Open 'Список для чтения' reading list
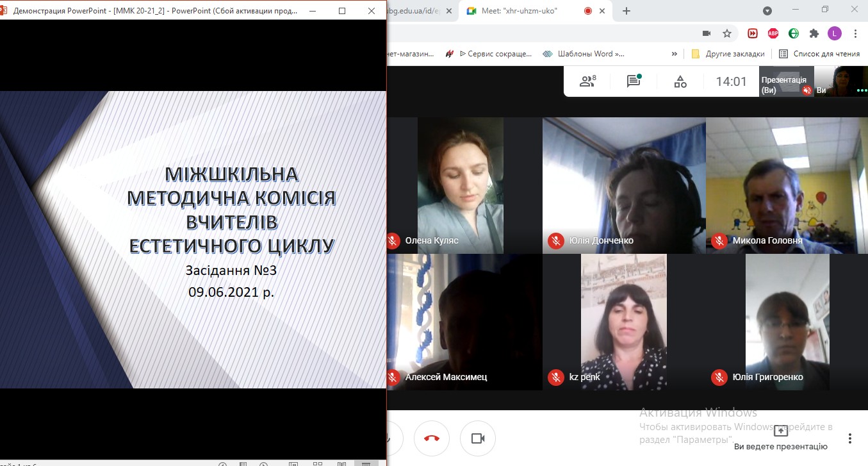 click(819, 54)
